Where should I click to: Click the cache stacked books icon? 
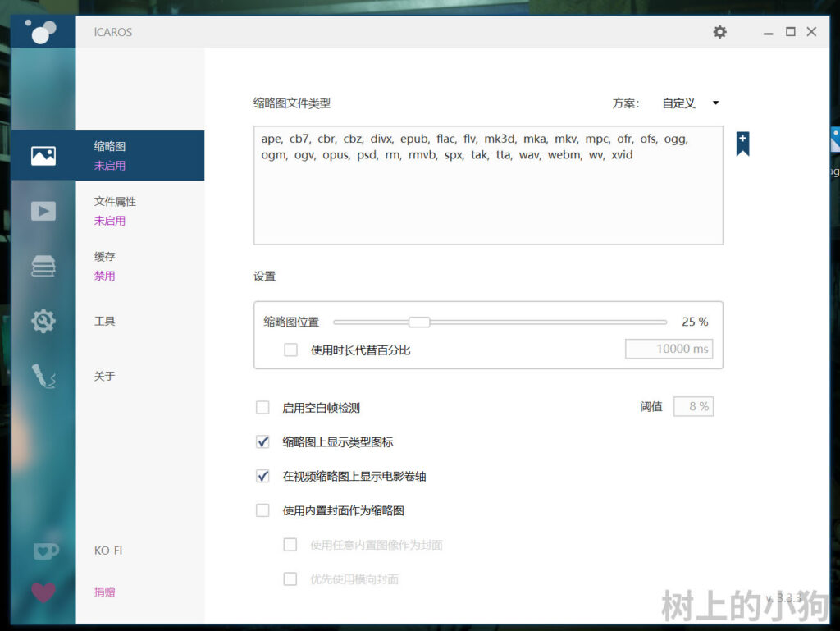43,266
